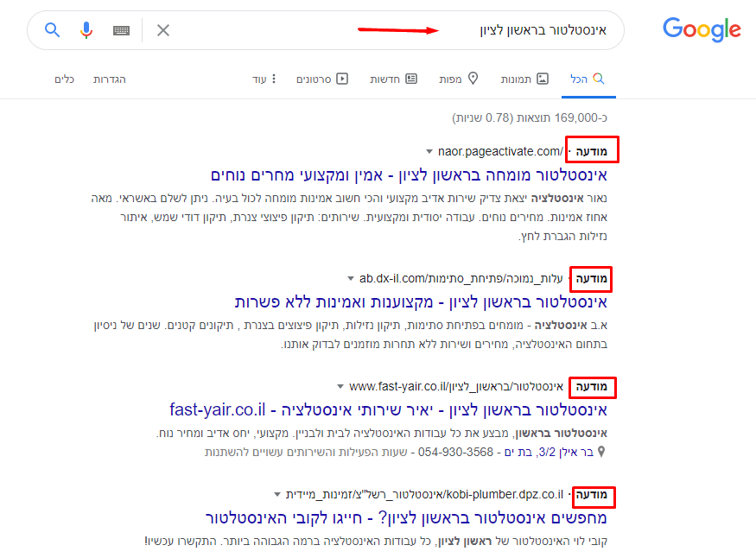
Task: Click phone number 054-930-3568
Action: click(455, 452)
